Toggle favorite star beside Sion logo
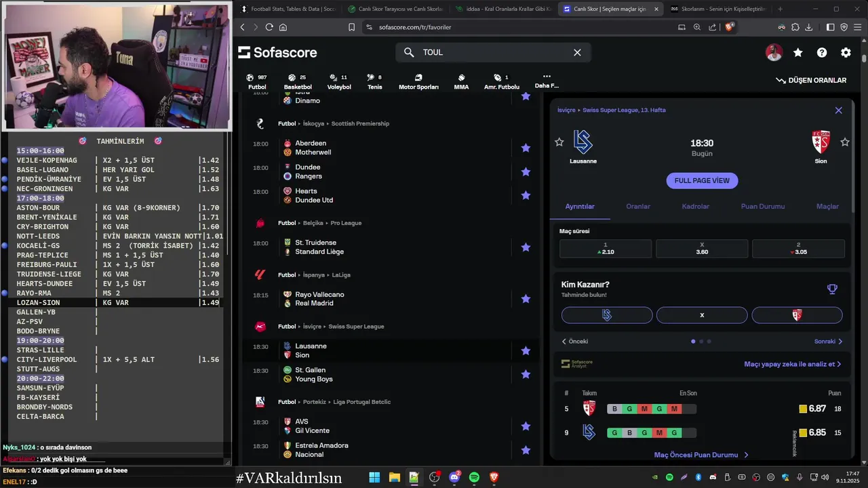This screenshot has width=868, height=488. [x=845, y=142]
